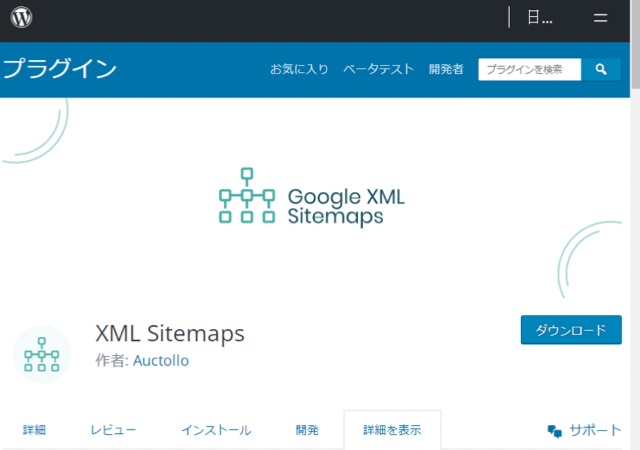Click the XML Sitemaps title text
This screenshot has width=640, height=450.
[x=170, y=333]
